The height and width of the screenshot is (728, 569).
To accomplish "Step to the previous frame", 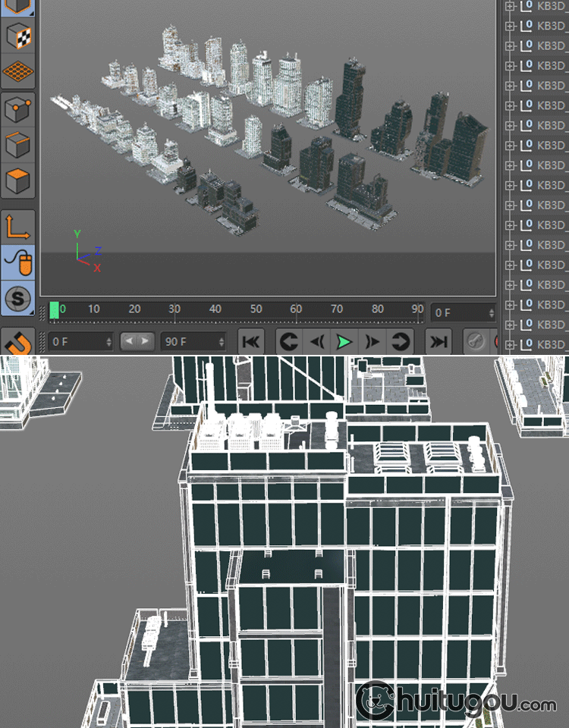I will pyautogui.click(x=316, y=342).
